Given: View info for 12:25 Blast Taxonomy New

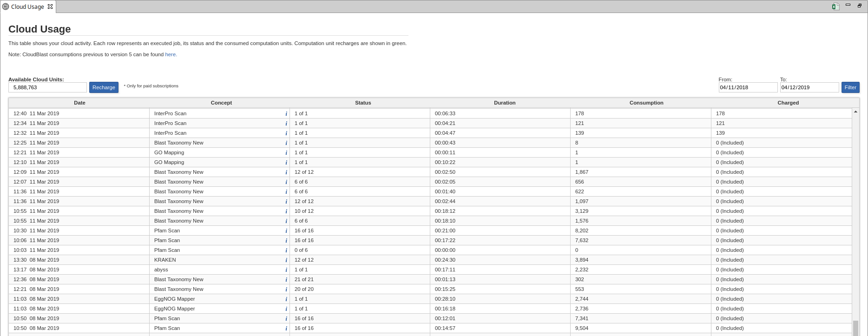Looking at the screenshot, I should pos(286,143).
